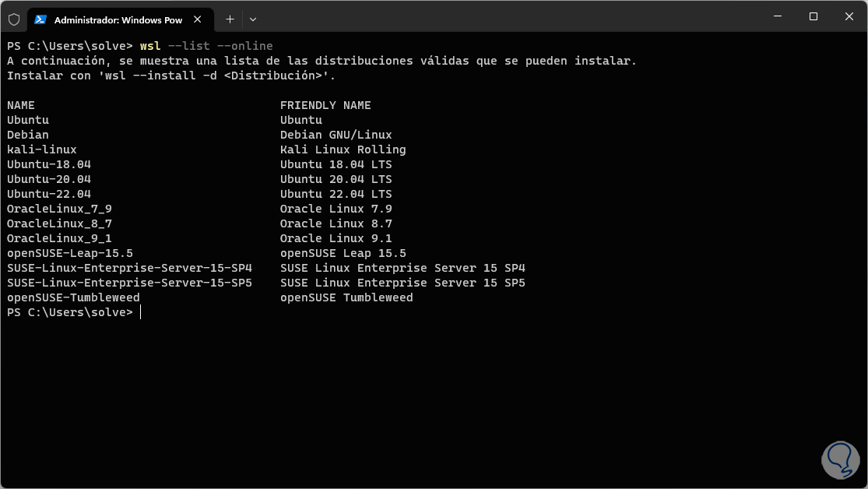Click the 'Ubuntu-20.04' distribution name
The image size is (868, 489).
coord(49,179)
